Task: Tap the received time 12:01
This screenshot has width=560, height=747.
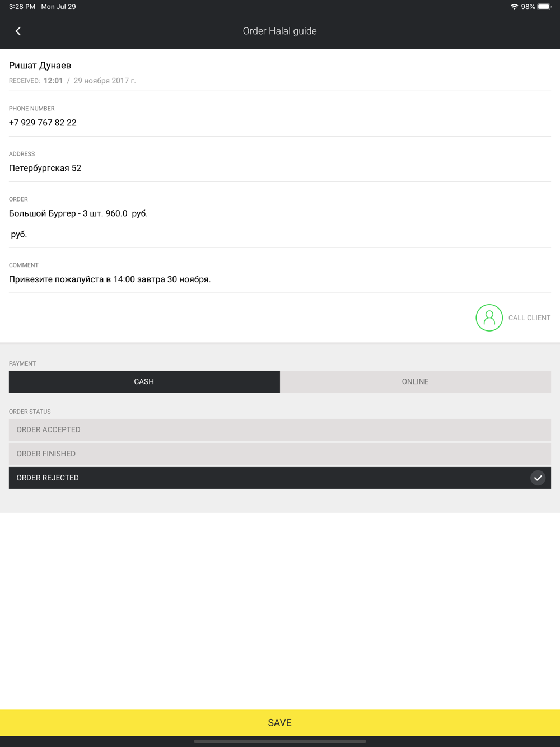Action: point(53,81)
